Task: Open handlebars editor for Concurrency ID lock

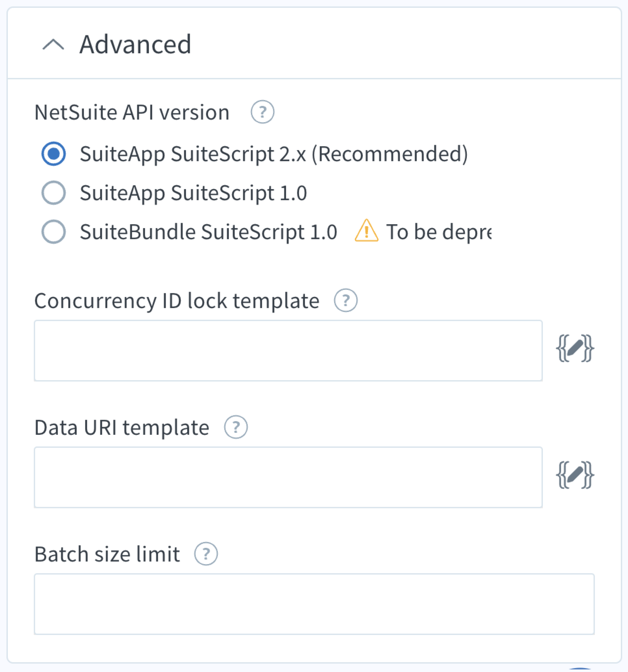Action: (x=575, y=348)
